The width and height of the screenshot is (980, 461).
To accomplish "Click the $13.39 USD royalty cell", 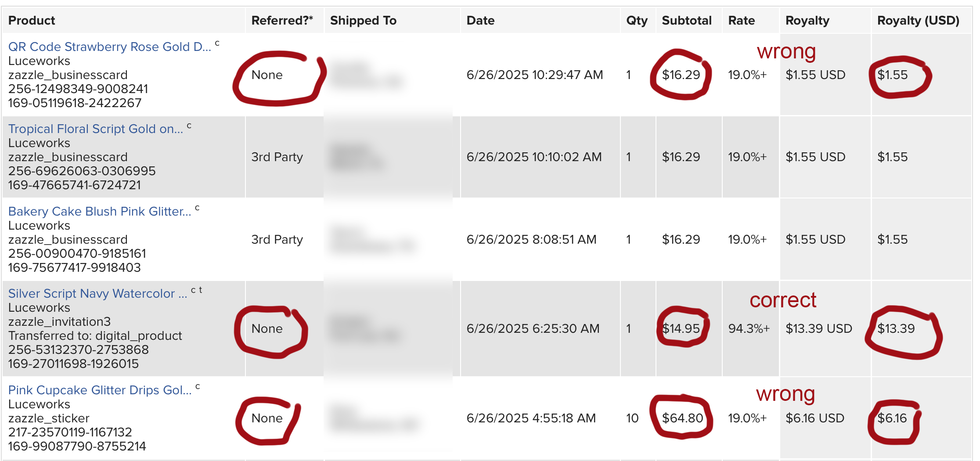I will (819, 328).
